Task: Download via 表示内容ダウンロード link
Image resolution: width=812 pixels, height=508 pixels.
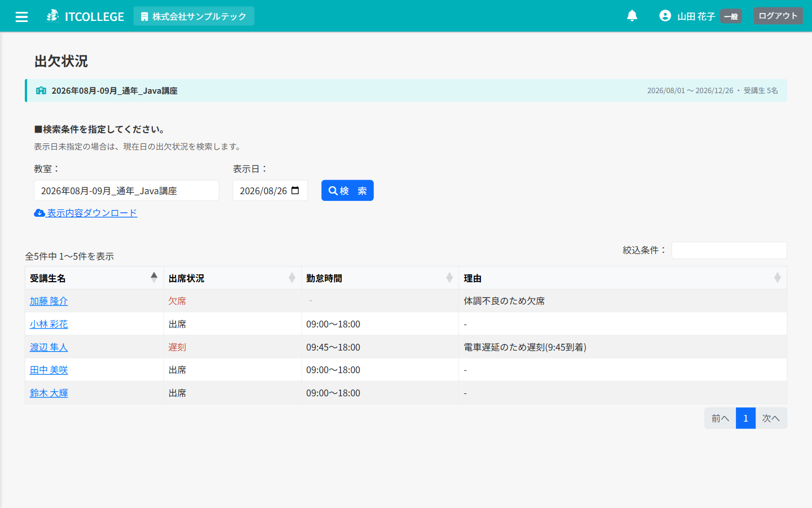Action: click(x=86, y=213)
